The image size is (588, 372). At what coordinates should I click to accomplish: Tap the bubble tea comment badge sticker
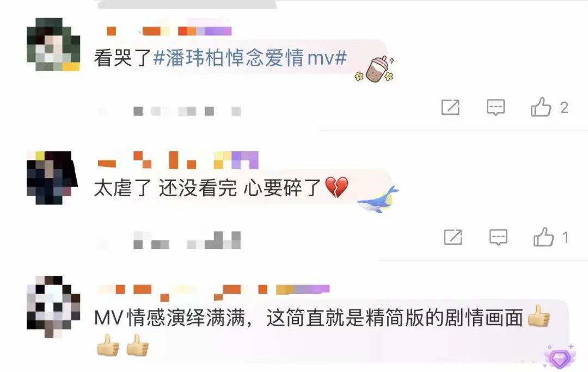(375, 70)
